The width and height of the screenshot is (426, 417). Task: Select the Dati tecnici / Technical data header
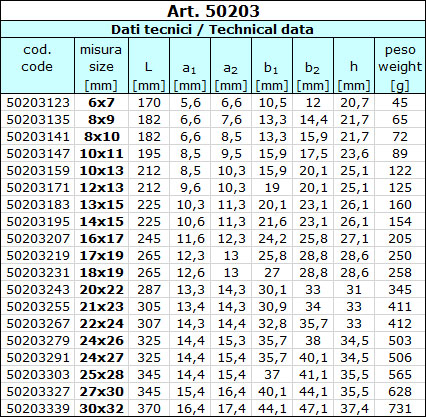tap(212, 29)
